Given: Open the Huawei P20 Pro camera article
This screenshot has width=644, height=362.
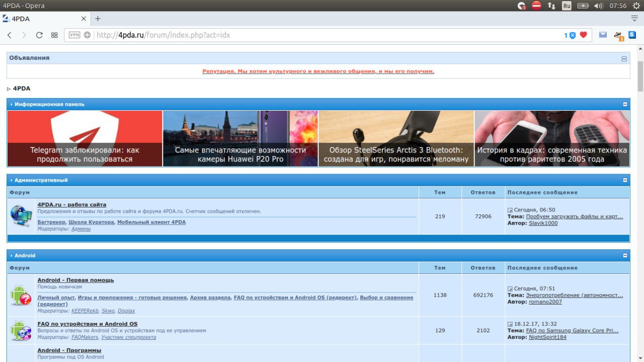Looking at the screenshot, I should [240, 138].
